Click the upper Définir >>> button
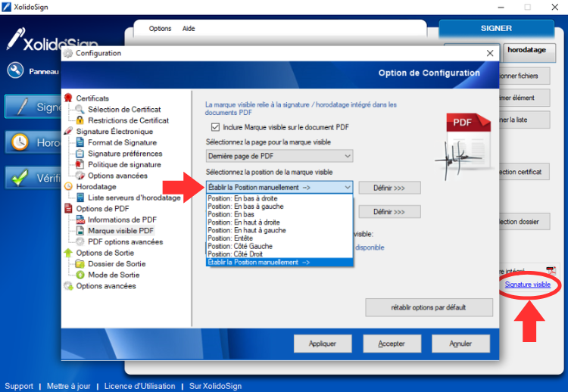Viewport: 568px width, 392px height. pos(389,188)
